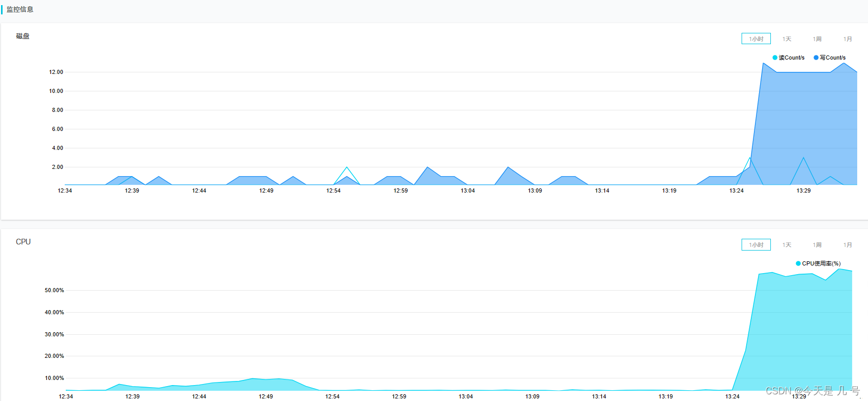The width and height of the screenshot is (868, 401).
Task: Click the 6.00 axis label on the disk chart
Action: [x=58, y=129]
